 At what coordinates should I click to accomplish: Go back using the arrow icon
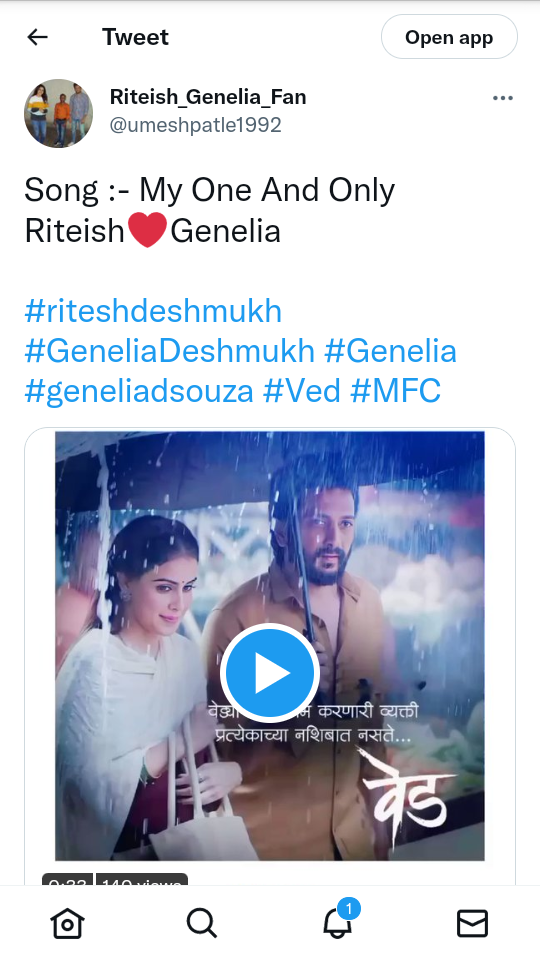(x=37, y=37)
